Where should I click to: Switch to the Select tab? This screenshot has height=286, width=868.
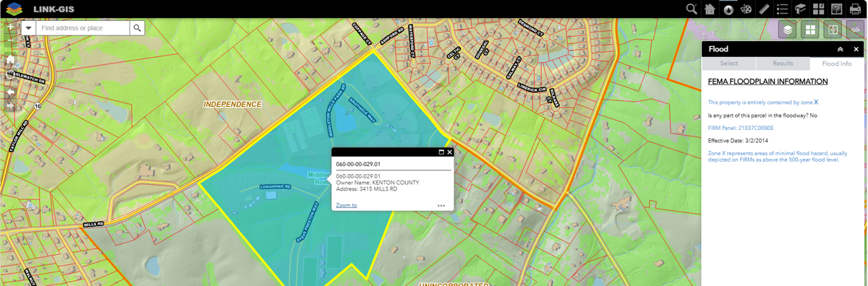tap(729, 64)
